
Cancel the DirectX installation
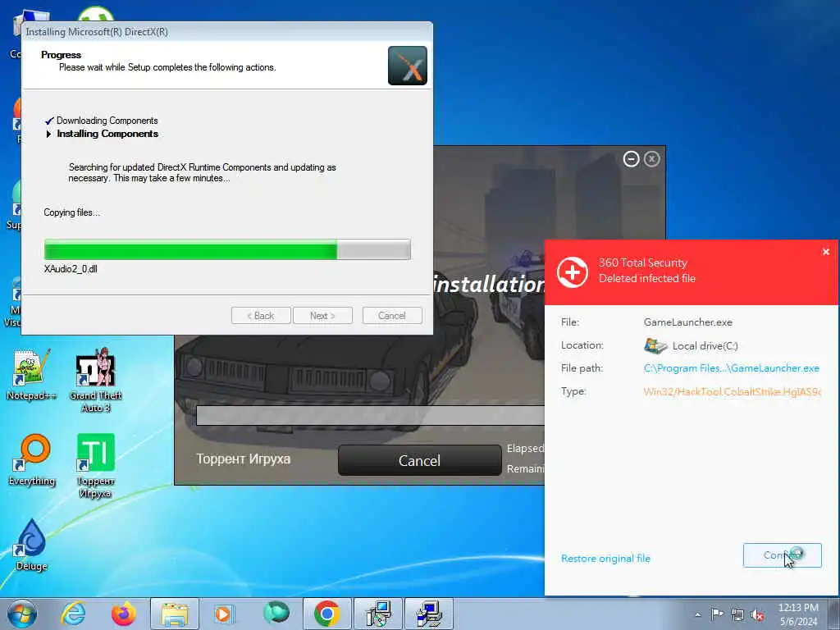click(x=392, y=316)
